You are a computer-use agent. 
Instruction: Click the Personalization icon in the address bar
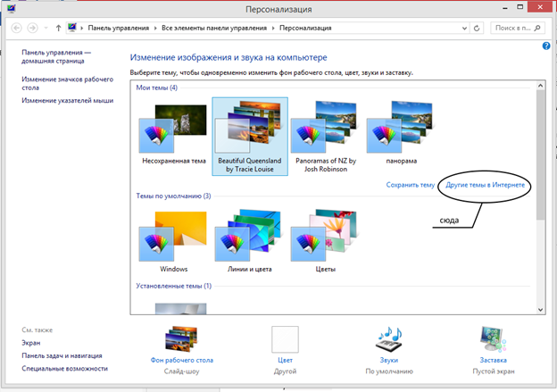pyautogui.click(x=72, y=28)
